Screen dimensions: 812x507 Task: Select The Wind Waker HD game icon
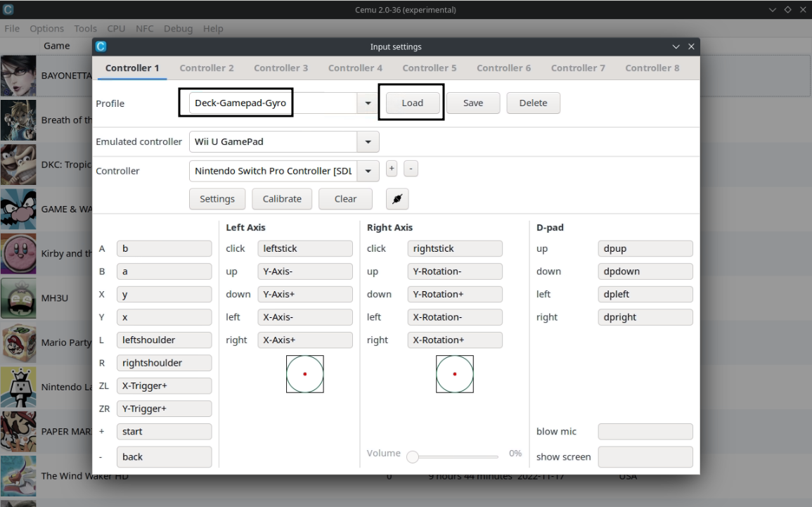point(19,476)
